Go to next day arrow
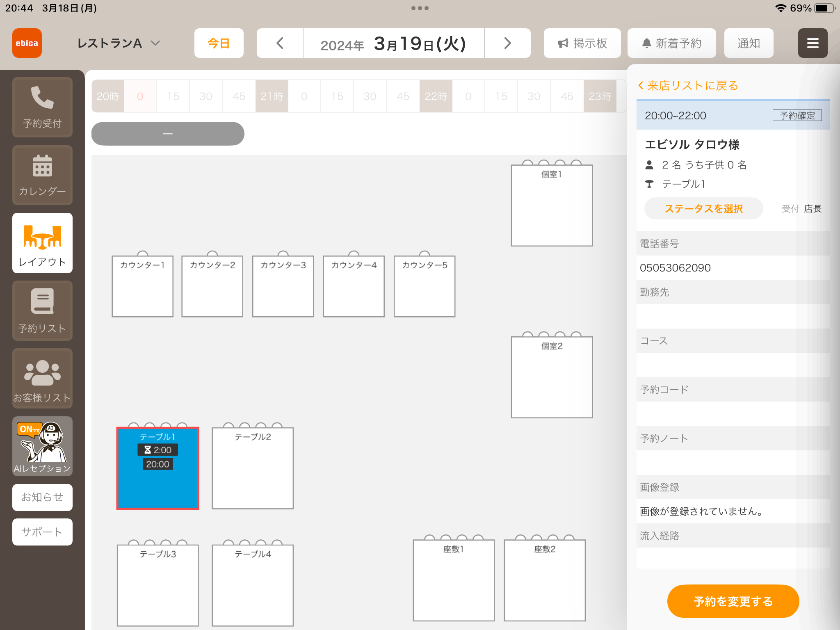Viewport: 840px width, 630px height. coord(507,43)
